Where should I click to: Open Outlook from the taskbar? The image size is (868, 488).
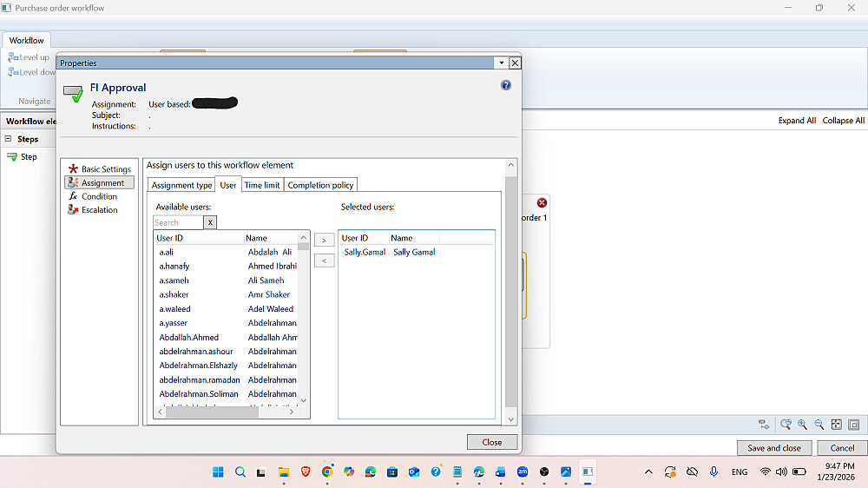pyautogui.click(x=413, y=472)
